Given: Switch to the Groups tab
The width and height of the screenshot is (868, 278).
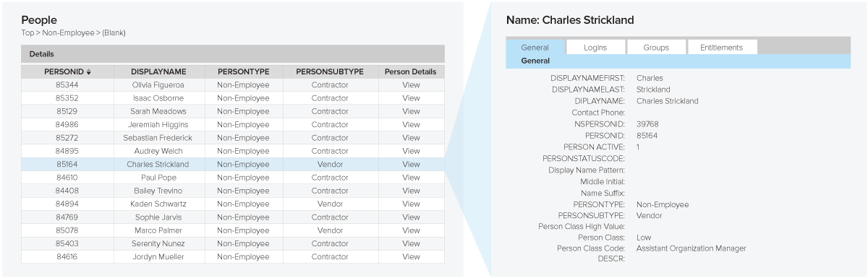Looking at the screenshot, I should click(x=657, y=47).
